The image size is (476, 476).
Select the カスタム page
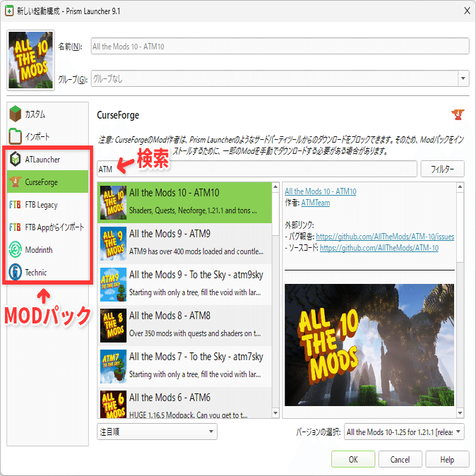pos(47,114)
